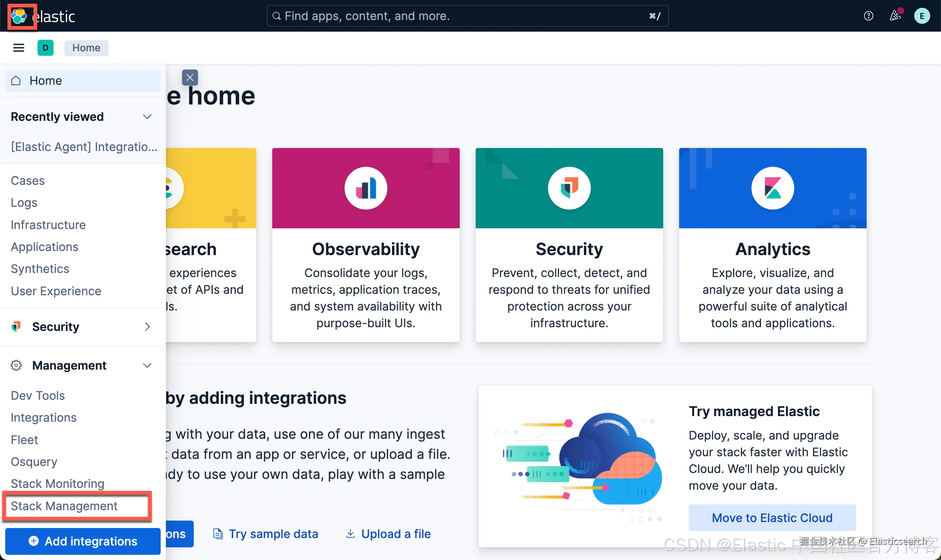Click the Security shield icon in sidebar
The image size is (941, 560).
click(16, 326)
